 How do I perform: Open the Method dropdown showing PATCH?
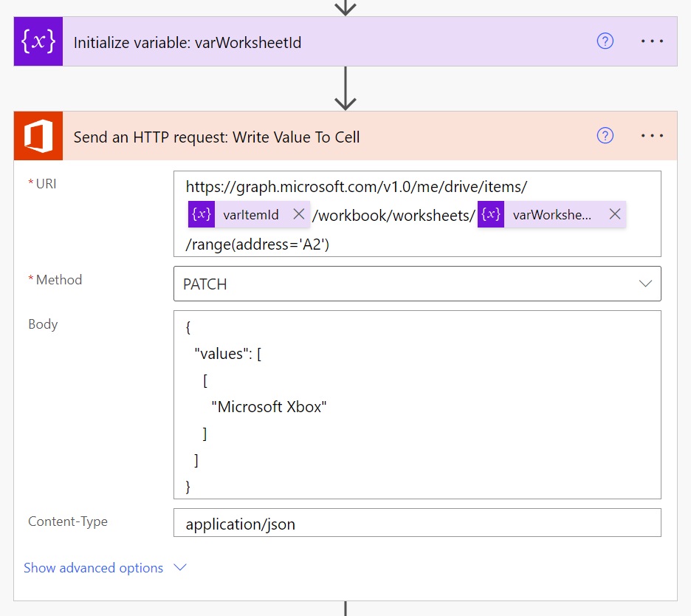click(x=417, y=284)
